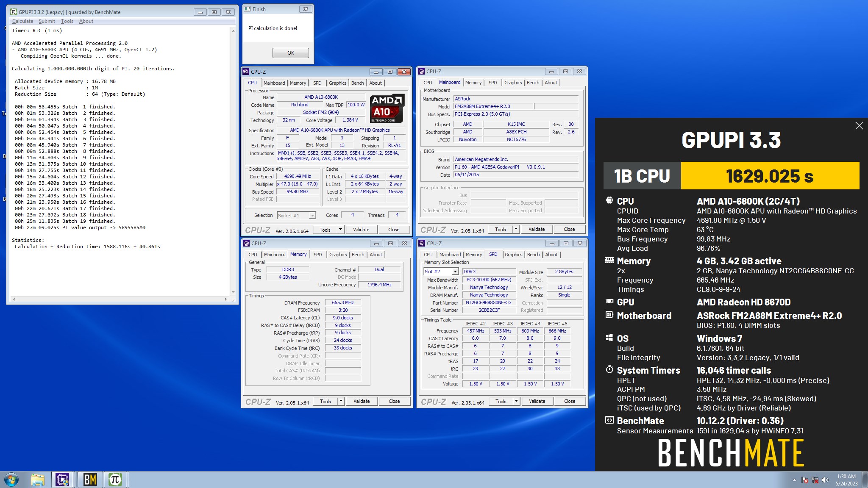Viewport: 868px width, 488px height.
Task: Click the BIOS Version field P1.60
Action: (x=516, y=167)
